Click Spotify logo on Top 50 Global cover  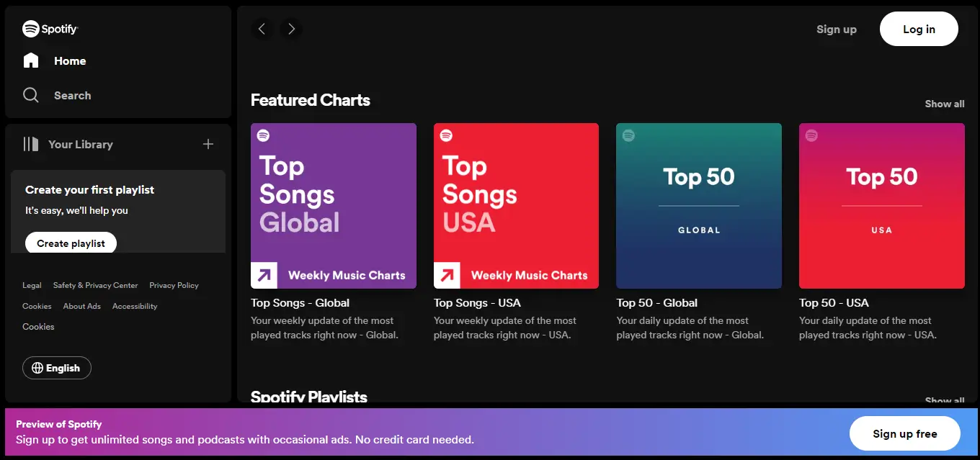[629, 135]
